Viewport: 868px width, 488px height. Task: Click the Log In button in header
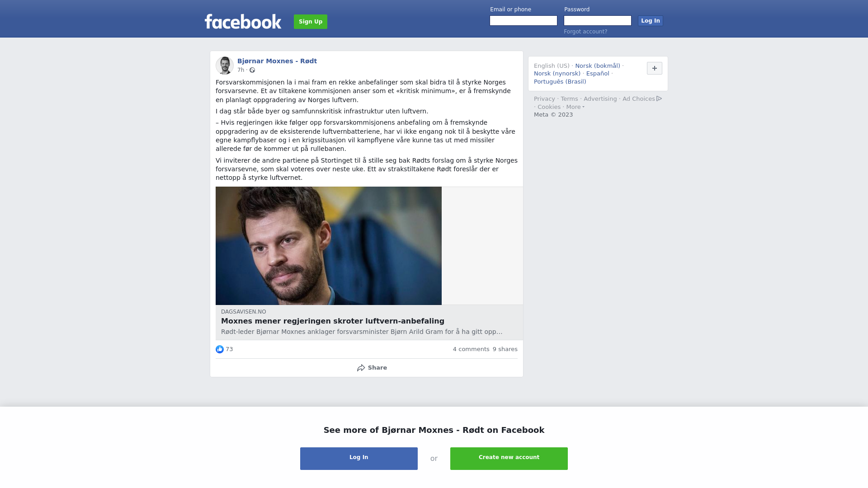tap(650, 21)
